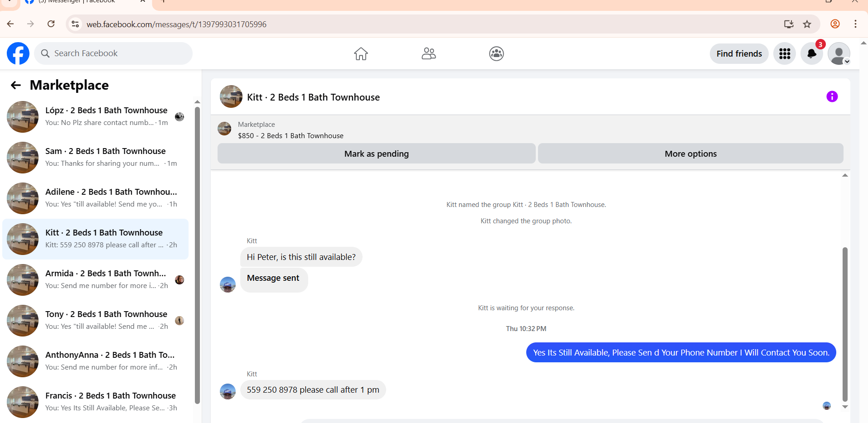Click the browser back arrow

click(10, 24)
